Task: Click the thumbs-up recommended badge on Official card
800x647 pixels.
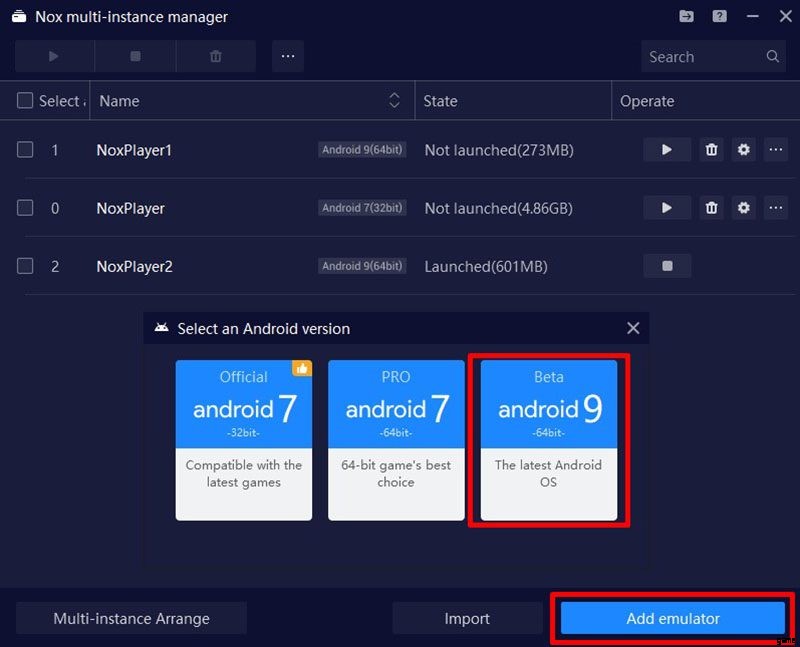Action: point(302,368)
